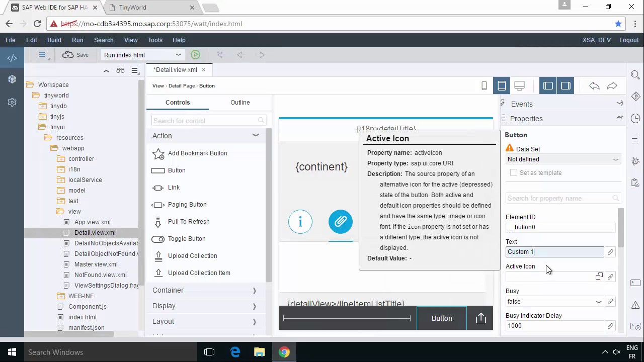The width and height of the screenshot is (644, 362).
Task: Open the Debugger bug icon in right sidebar
Action: (635, 161)
